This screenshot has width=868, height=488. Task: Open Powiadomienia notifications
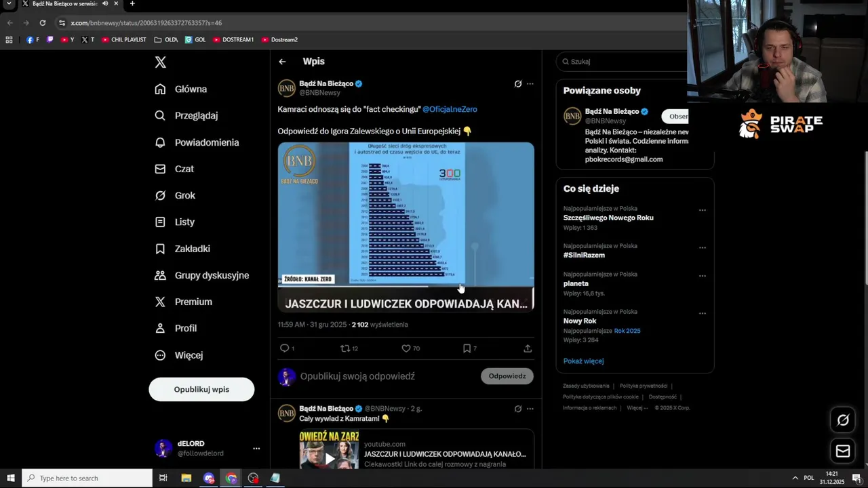coord(197,142)
